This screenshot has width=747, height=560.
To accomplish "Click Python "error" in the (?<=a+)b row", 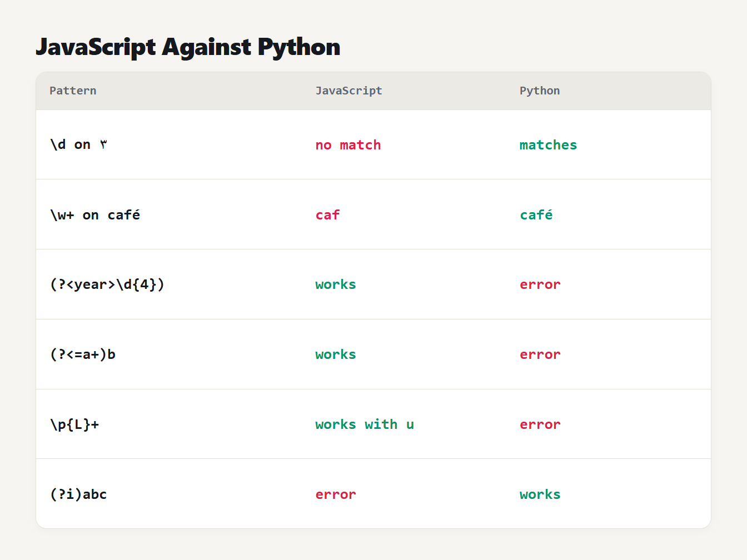I will (540, 354).
